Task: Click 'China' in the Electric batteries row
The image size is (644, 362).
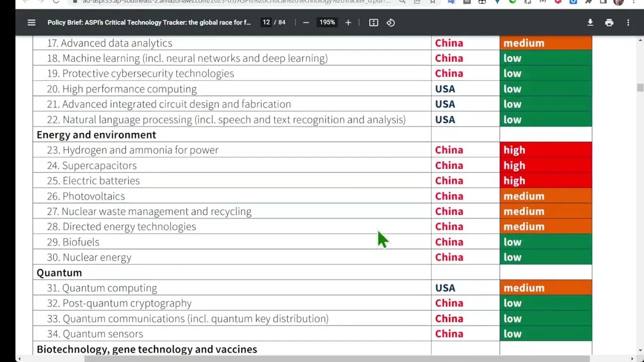Action: point(449,180)
